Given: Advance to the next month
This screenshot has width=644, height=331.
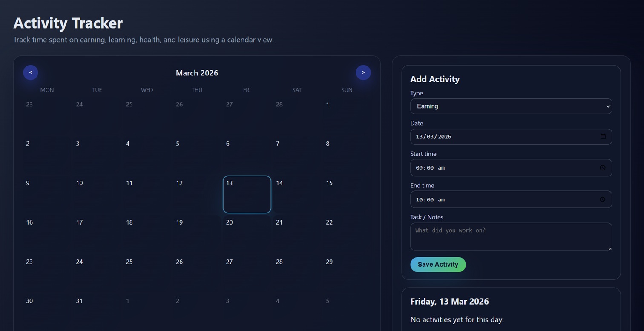Looking at the screenshot, I should point(363,72).
